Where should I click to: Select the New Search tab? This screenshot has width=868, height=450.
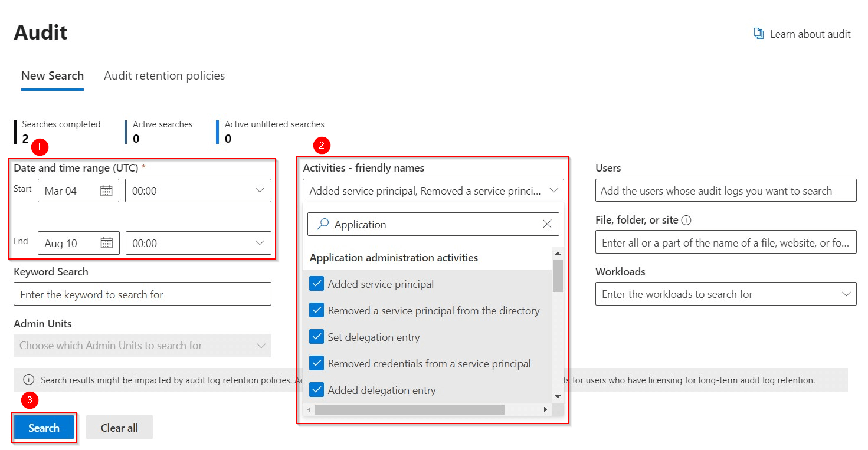pos(52,75)
